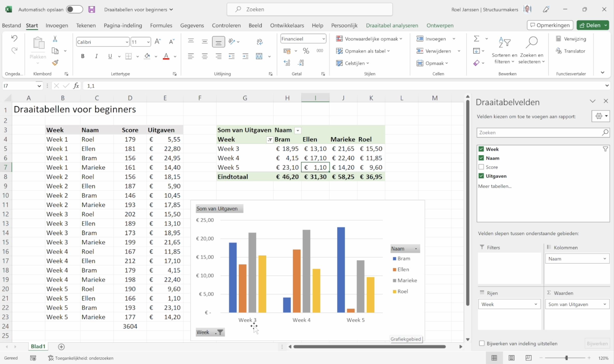Click the merge and center cells icon
The width and height of the screenshot is (614, 364).
pos(259,56)
